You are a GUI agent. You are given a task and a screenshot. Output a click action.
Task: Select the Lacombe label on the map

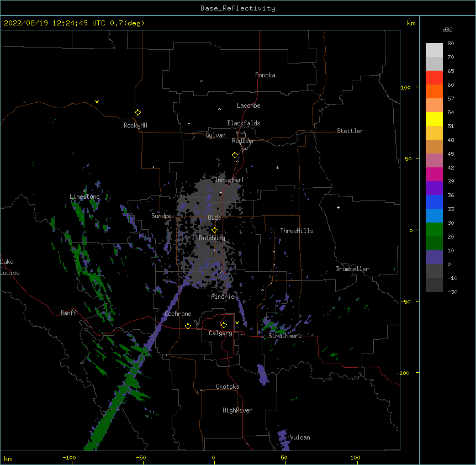[248, 105]
